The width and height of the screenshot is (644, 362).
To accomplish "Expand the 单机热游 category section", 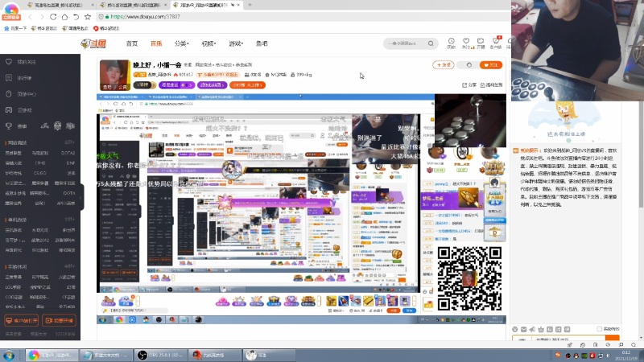I will [x=69, y=220].
